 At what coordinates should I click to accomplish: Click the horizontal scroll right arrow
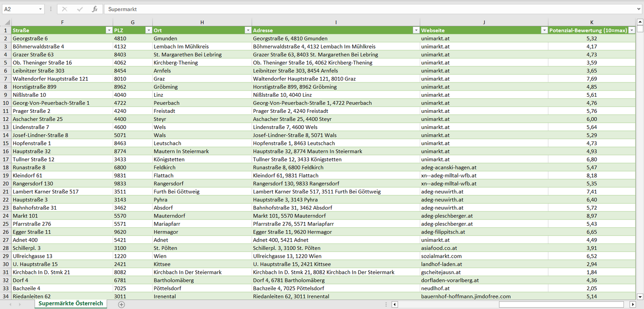click(x=632, y=304)
